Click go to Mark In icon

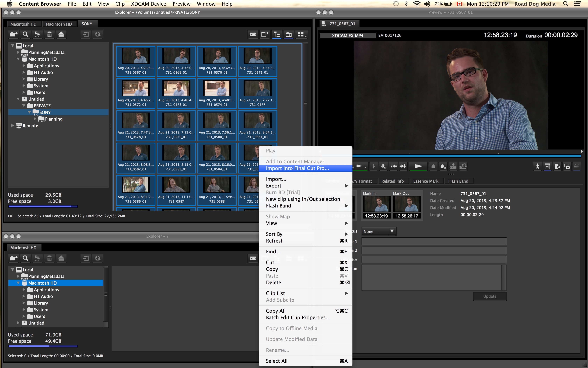(394, 166)
